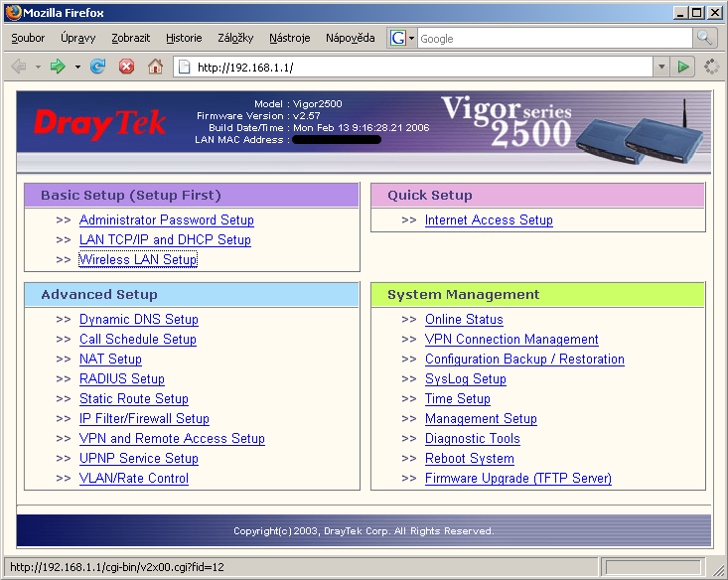Open the search engine selector dropdown arrow

point(411,38)
